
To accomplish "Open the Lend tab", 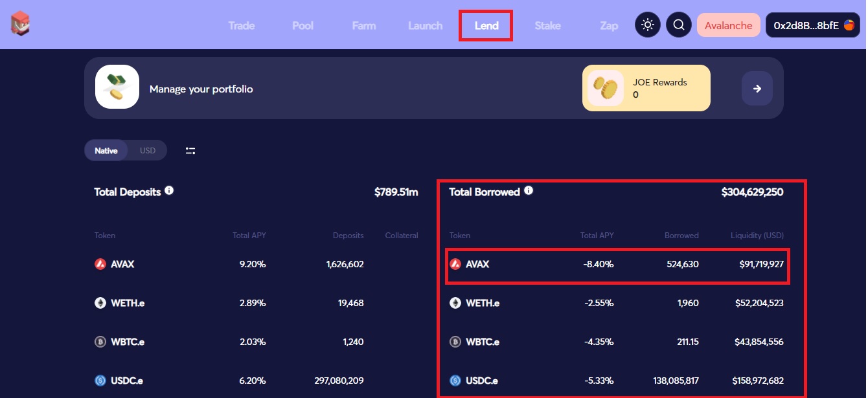I will (486, 26).
